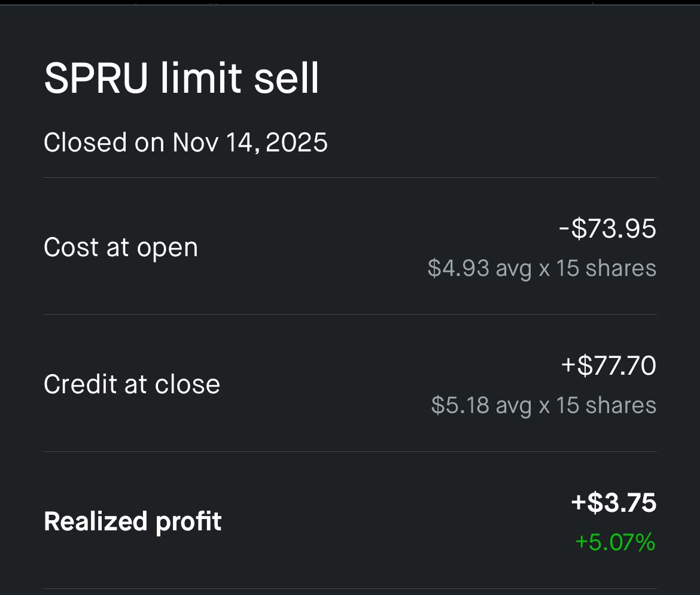Click $4.93 avg x 15 shares detail
700x595 pixels.
(x=541, y=268)
